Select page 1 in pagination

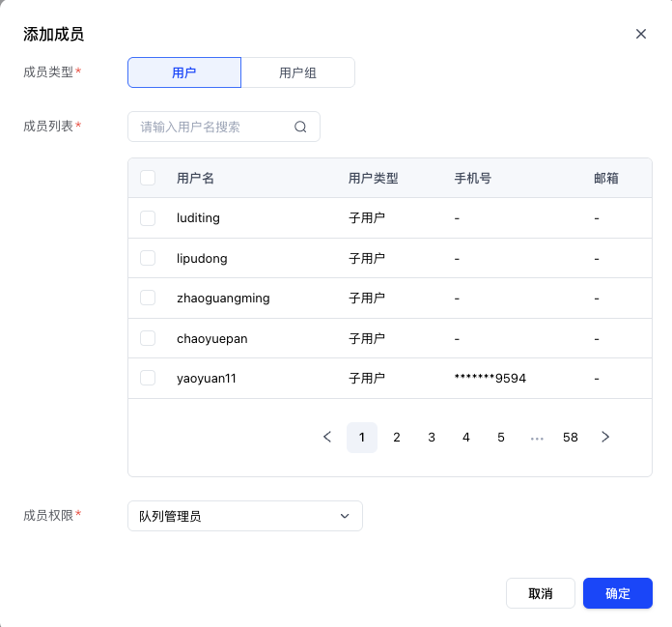362,438
